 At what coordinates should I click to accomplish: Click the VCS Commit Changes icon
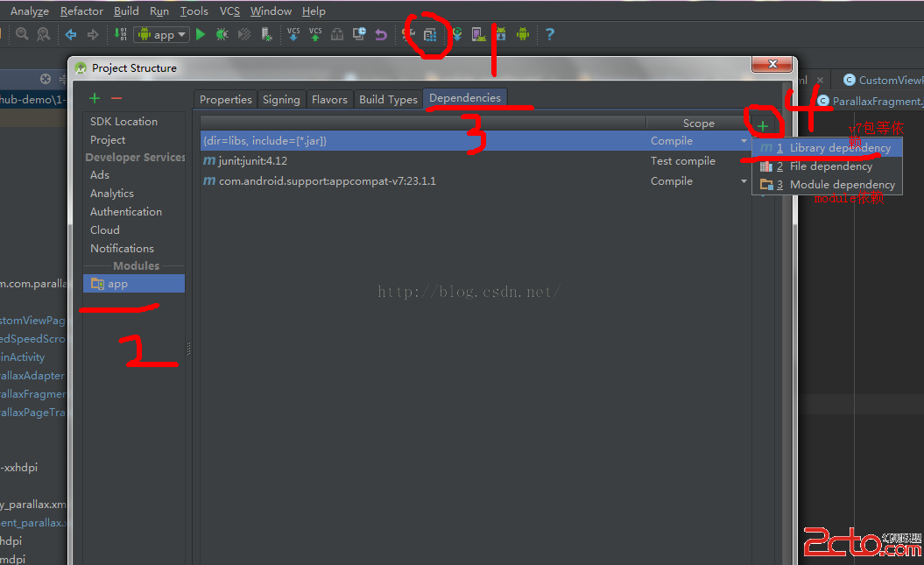(x=315, y=34)
